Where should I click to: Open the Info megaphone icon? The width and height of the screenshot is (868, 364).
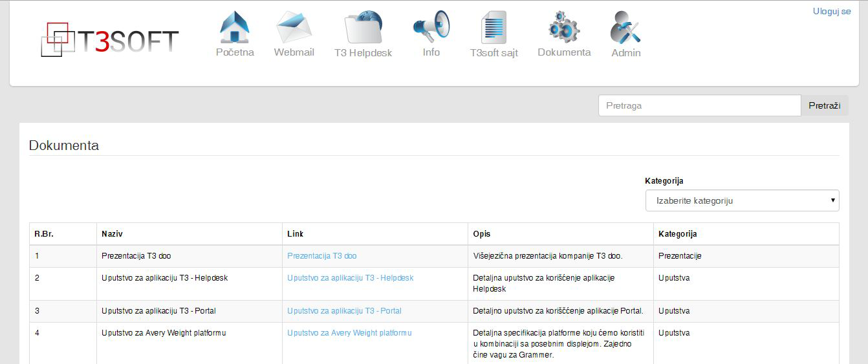(x=431, y=27)
